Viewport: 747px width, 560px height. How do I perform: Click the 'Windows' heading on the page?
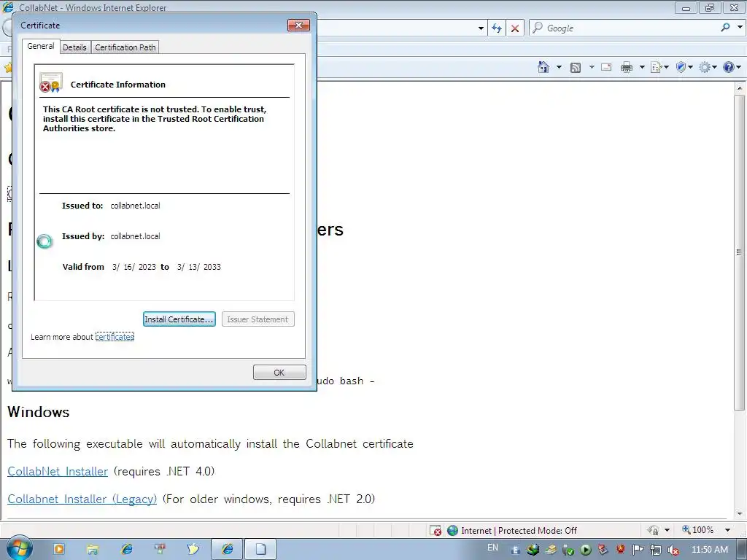39,412
